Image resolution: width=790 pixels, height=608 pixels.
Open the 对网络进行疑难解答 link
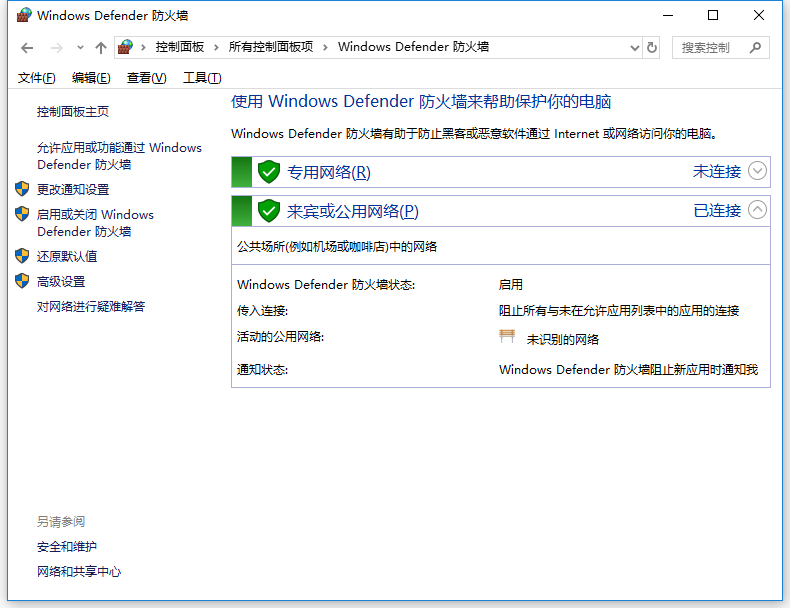coord(91,306)
